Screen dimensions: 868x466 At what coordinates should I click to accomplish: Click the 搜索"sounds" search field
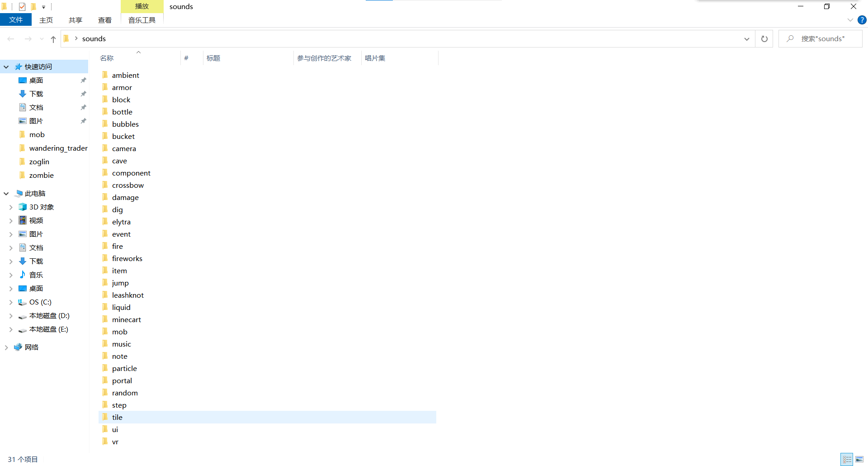pyautogui.click(x=821, y=39)
